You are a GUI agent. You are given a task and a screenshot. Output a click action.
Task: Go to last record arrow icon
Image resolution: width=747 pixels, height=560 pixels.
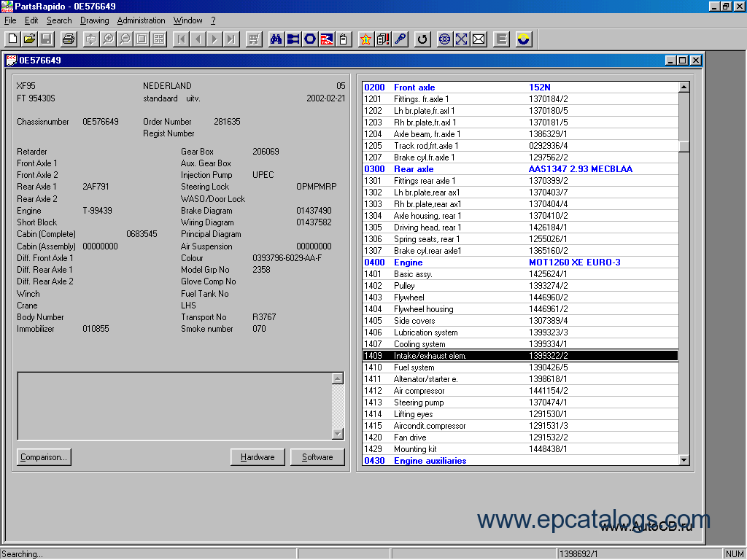(231, 39)
